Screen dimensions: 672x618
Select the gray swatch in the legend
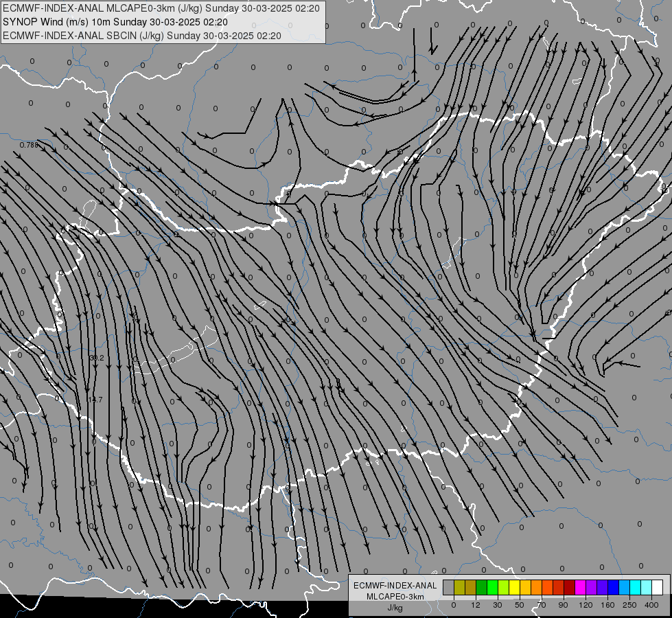pos(449,587)
